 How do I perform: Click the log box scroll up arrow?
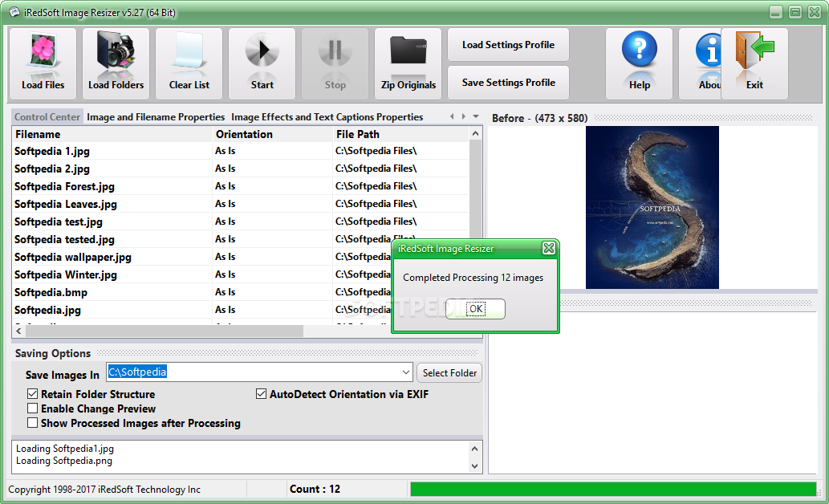tap(475, 449)
